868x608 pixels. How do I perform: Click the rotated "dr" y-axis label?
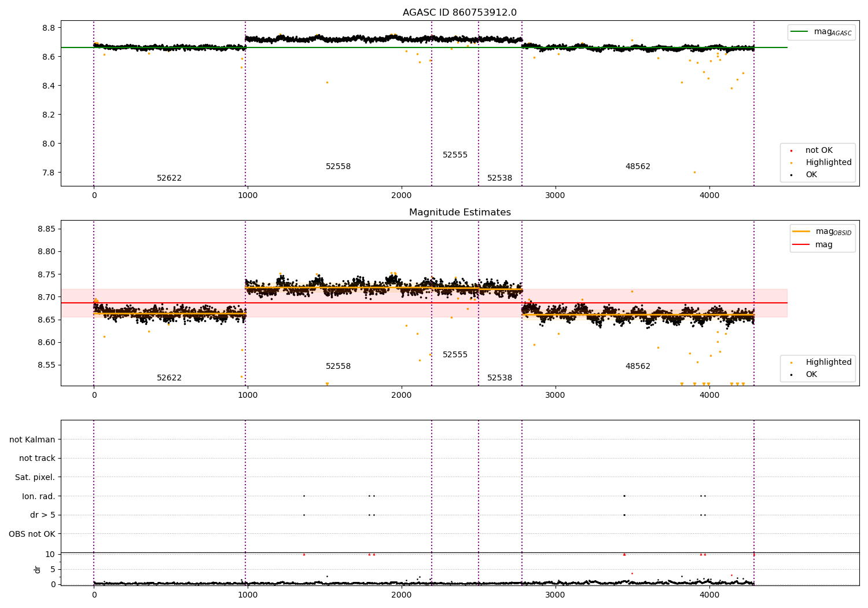click(38, 569)
